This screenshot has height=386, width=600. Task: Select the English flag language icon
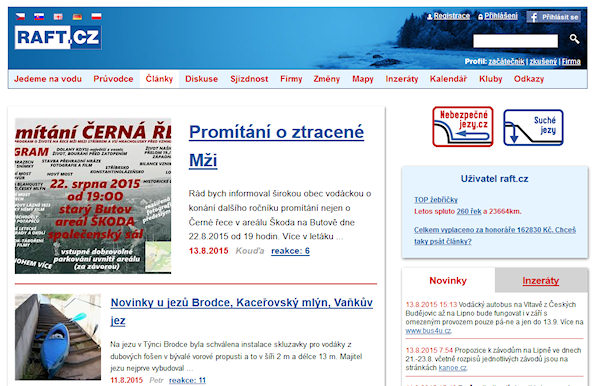click(x=58, y=16)
